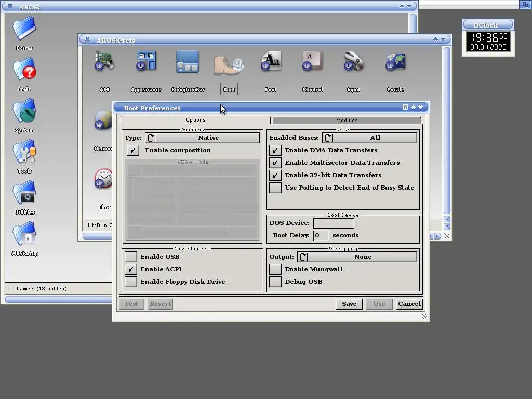Screen dimensions: 532x399
Task: Click the DOS Device input field
Action: (x=334, y=223)
